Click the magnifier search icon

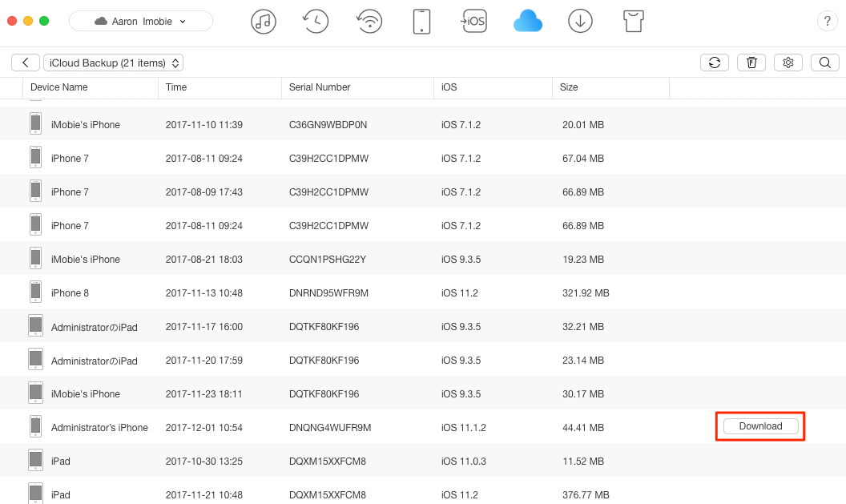[825, 62]
